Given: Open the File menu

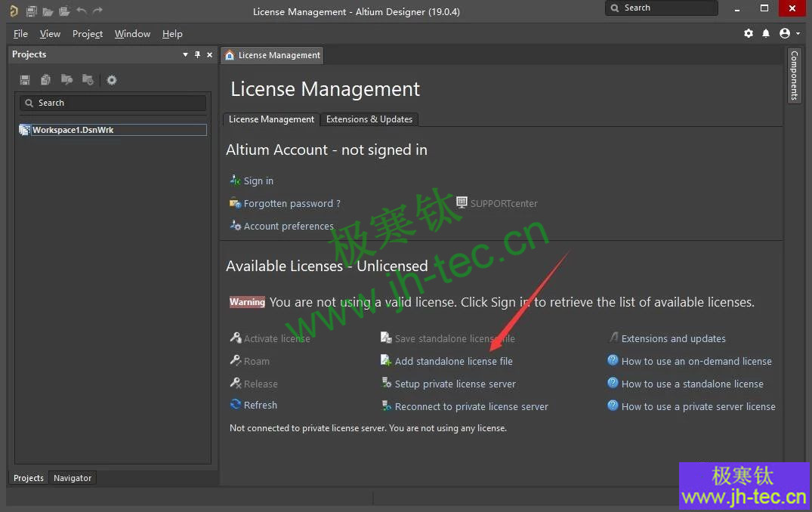Looking at the screenshot, I should click(x=20, y=34).
